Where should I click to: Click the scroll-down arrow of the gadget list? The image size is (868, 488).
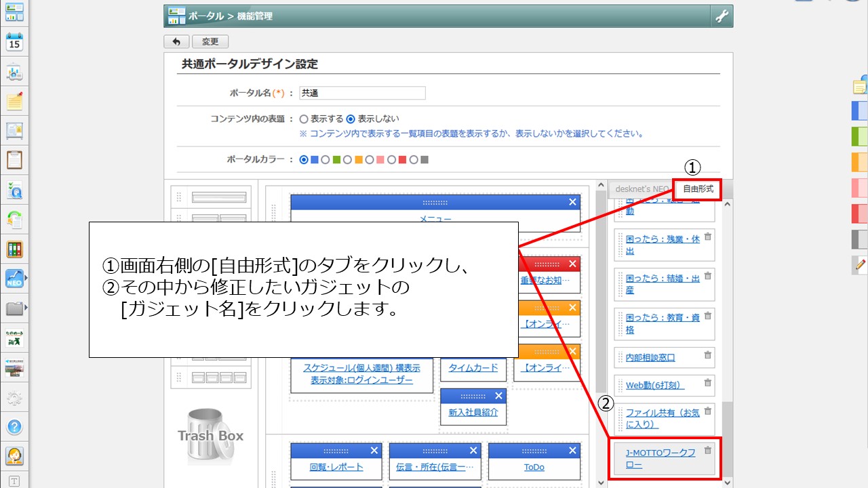click(x=728, y=482)
